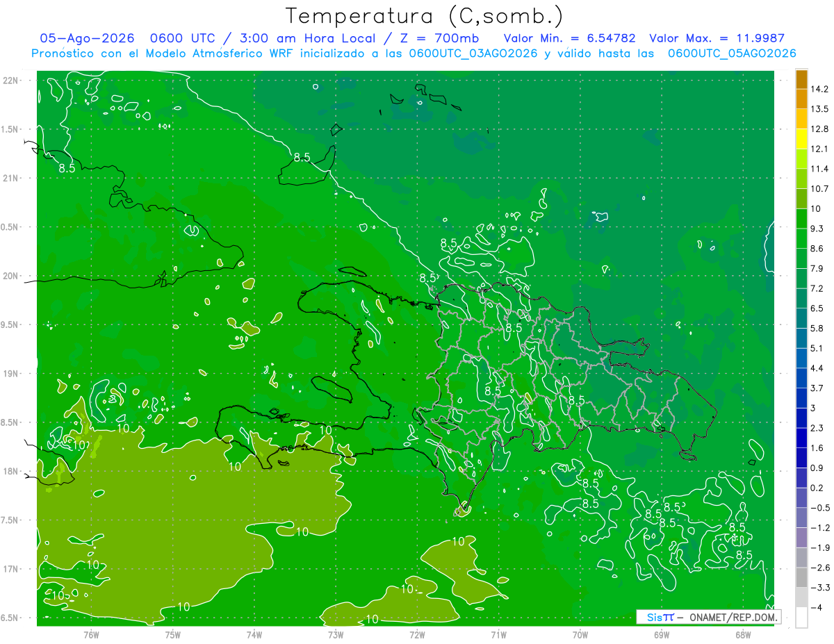Click legend value '10.7'
The image size is (834, 644).
pyautogui.click(x=820, y=188)
